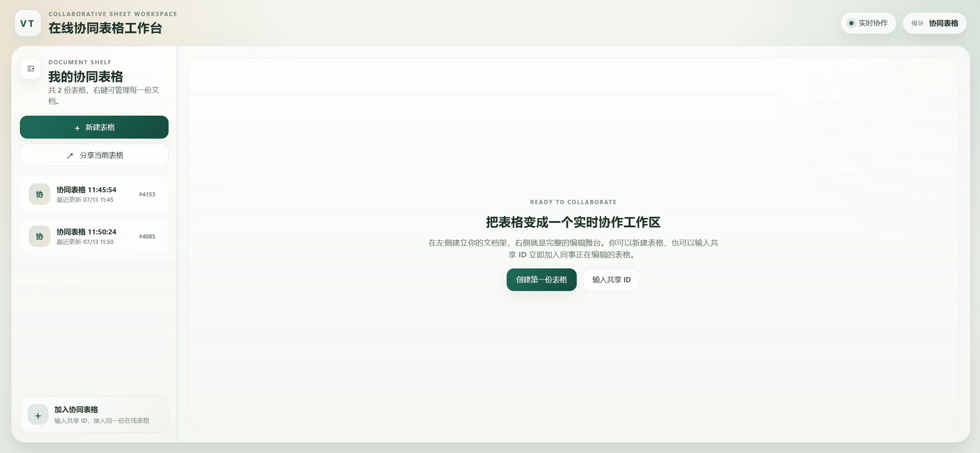Click the plus icon in 新建表格
The image size is (980, 453).
point(77,128)
